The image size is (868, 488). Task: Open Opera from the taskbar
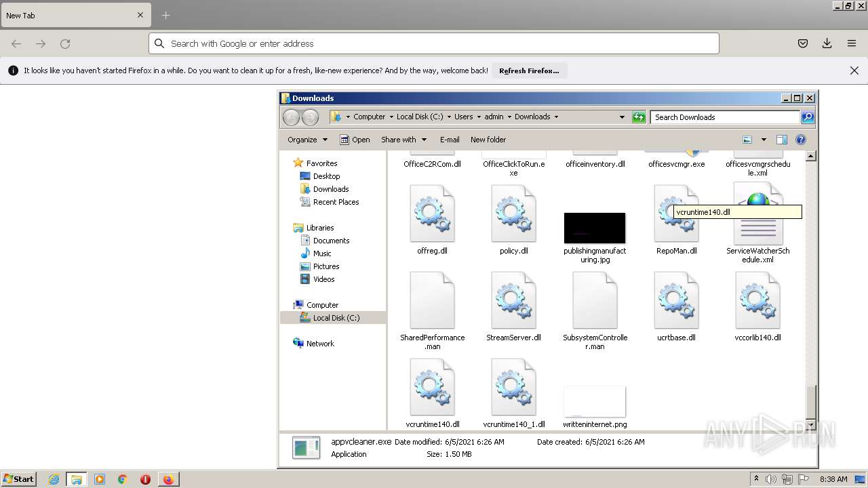145,479
